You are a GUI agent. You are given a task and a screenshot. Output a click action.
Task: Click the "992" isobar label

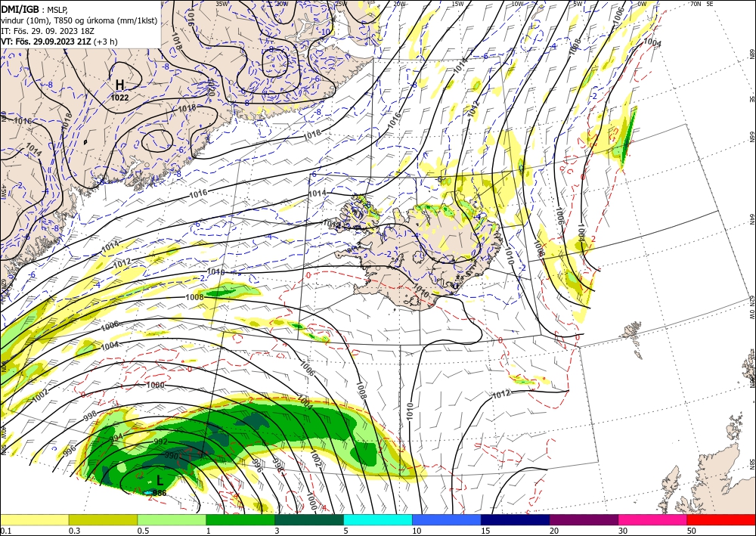point(160,442)
